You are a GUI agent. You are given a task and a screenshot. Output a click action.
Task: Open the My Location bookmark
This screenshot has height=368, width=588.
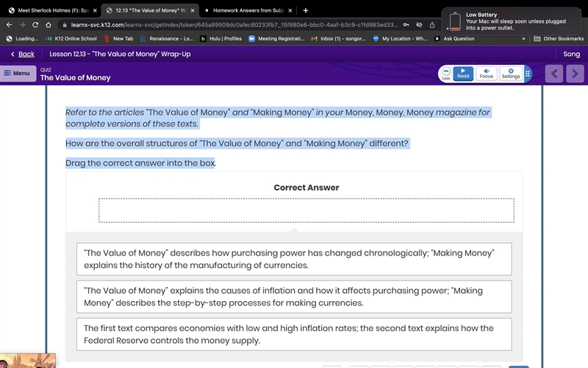click(400, 38)
